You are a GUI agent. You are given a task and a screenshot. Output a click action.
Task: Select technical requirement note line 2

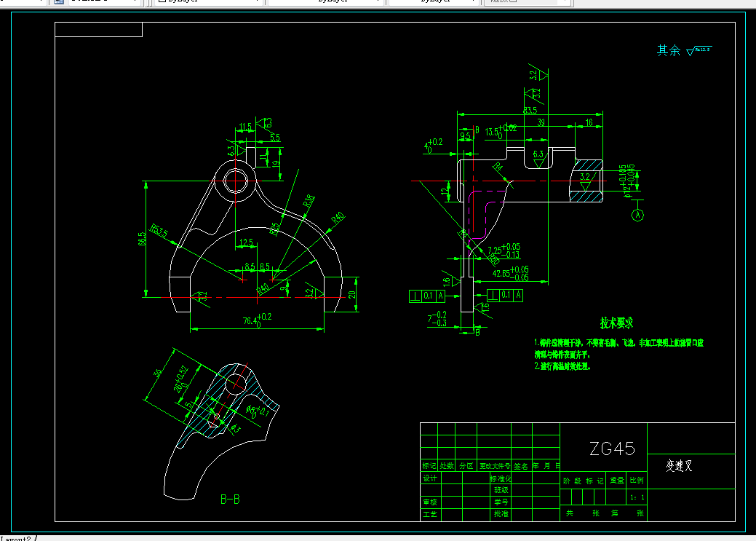tap(562, 366)
